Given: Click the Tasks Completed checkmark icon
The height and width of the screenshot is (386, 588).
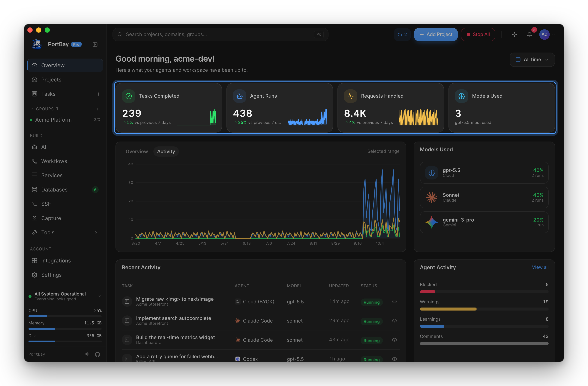Looking at the screenshot, I should coord(128,96).
